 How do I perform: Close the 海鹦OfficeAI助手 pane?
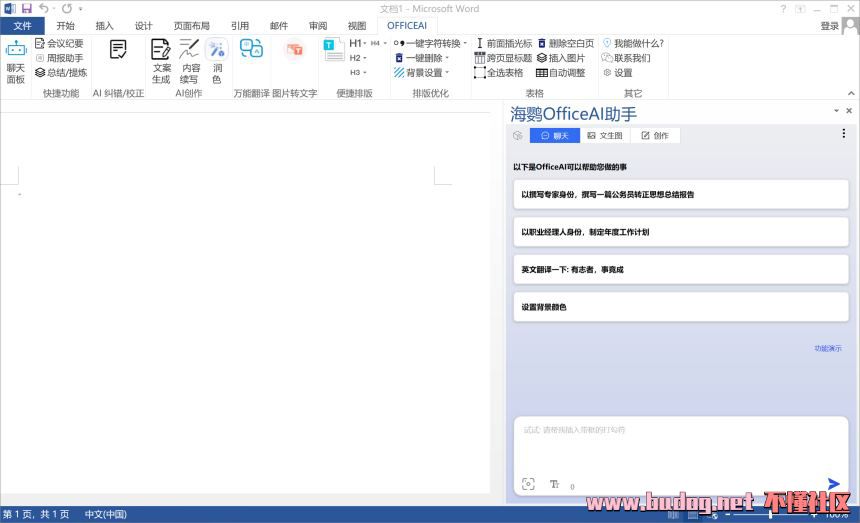[849, 111]
